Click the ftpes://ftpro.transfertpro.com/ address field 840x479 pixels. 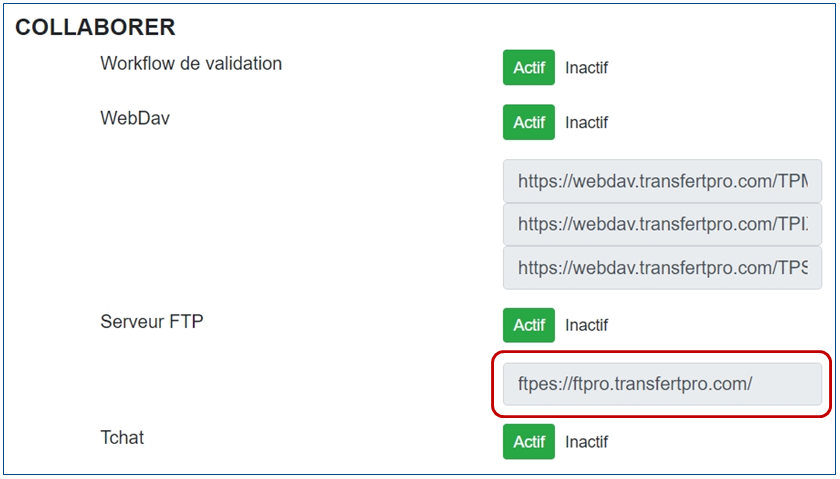662,384
